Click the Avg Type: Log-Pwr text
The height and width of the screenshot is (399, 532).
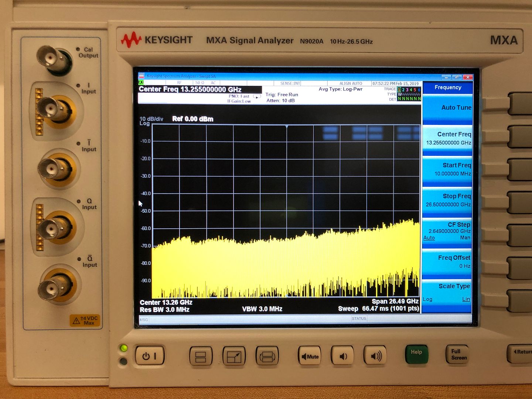click(341, 89)
